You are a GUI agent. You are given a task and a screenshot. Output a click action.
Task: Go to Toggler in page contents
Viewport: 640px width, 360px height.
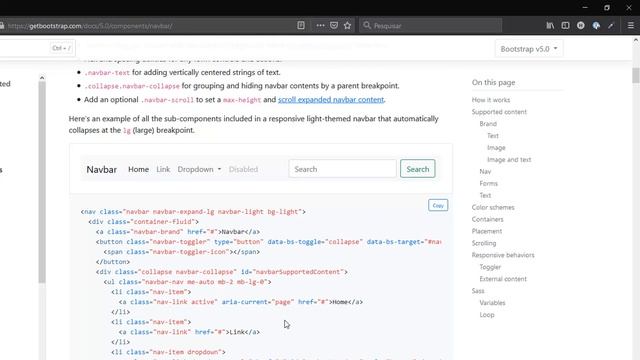point(490,267)
